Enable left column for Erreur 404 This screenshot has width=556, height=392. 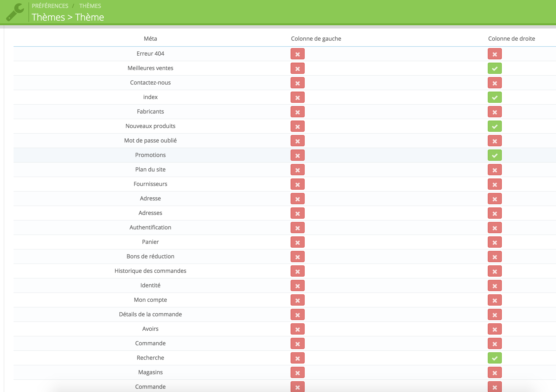point(297,54)
